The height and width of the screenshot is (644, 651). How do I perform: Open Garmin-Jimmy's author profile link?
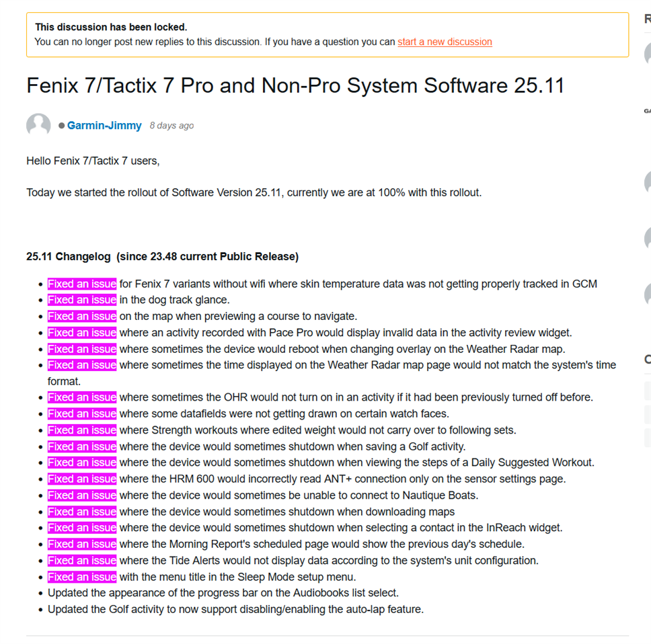point(104,126)
